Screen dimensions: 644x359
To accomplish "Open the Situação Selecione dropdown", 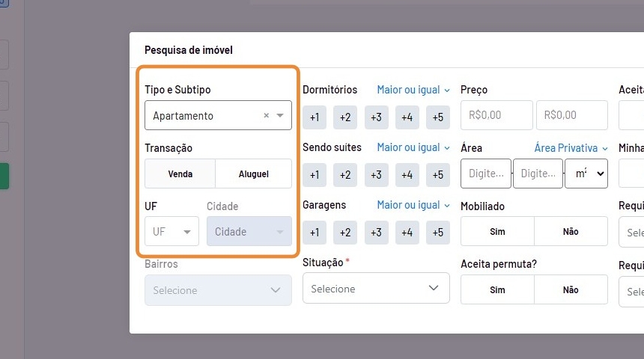I will click(x=376, y=289).
